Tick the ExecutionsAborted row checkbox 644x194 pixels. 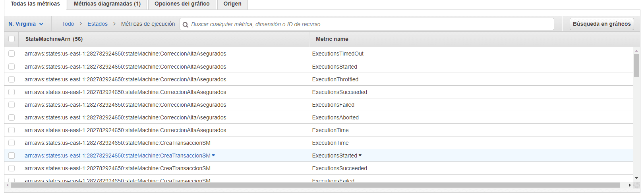click(x=12, y=117)
